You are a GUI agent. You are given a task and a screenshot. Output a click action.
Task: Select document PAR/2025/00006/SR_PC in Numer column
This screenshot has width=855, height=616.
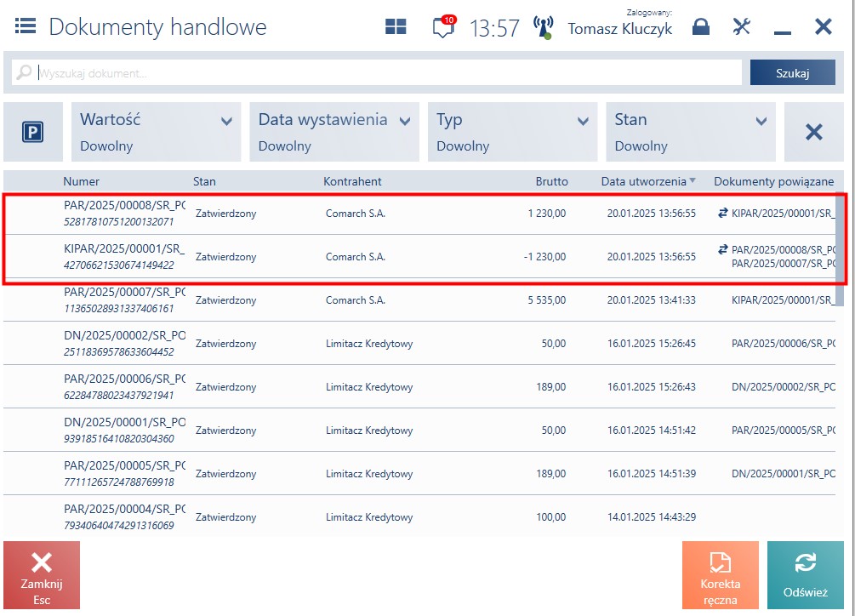(124, 379)
